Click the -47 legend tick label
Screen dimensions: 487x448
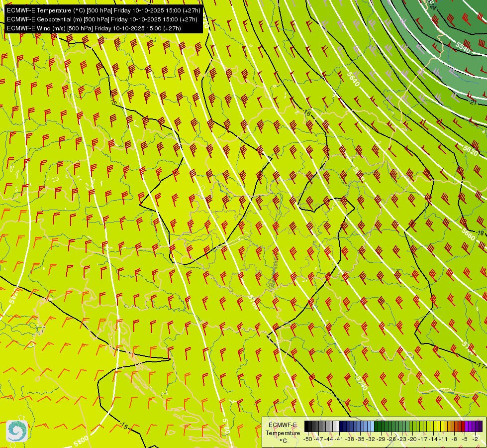[318, 439]
